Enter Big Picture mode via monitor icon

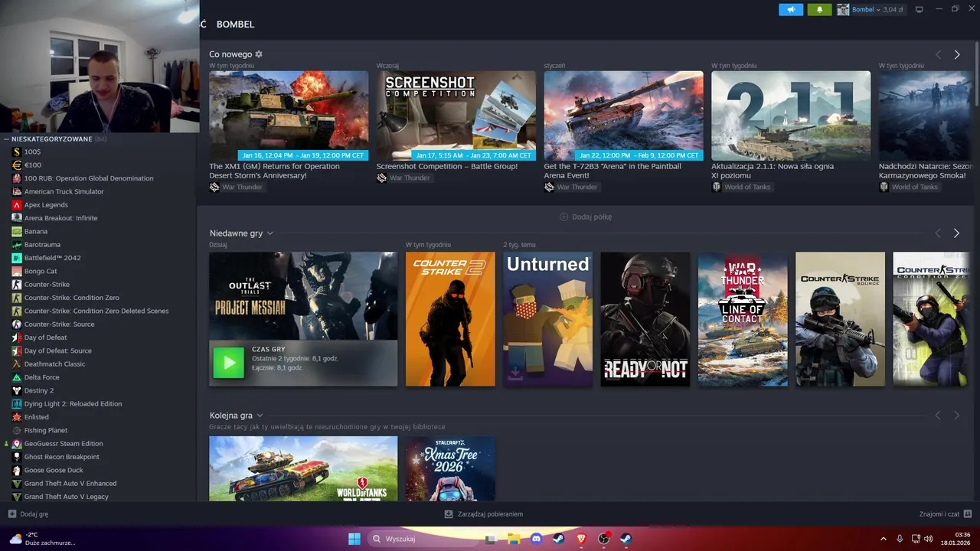tap(920, 9)
